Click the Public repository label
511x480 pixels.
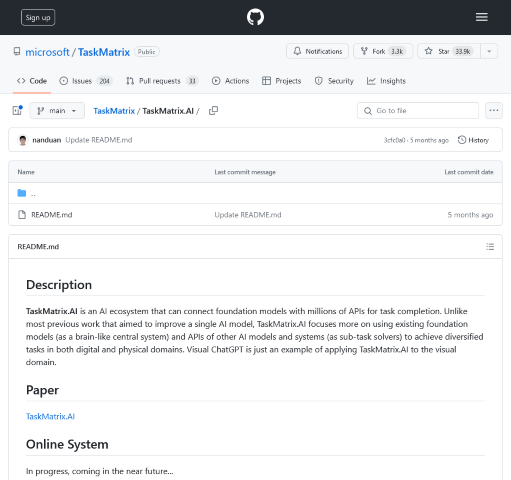pyautogui.click(x=147, y=52)
